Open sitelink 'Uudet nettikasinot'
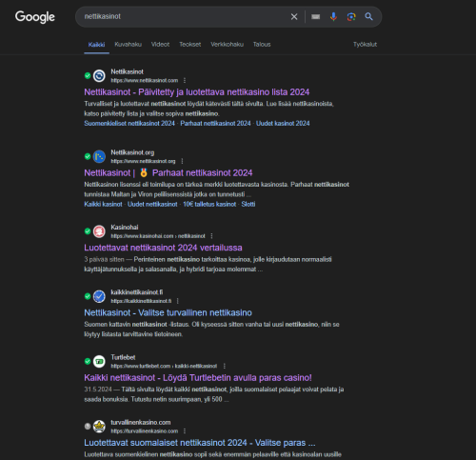This screenshot has width=476, height=460. (x=152, y=204)
